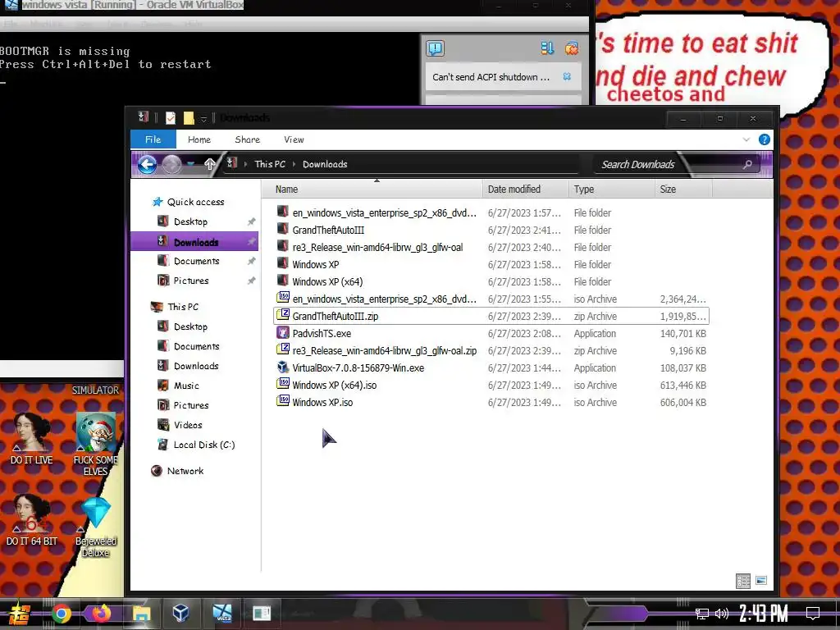
Task: Sort files by Size column
Action: coord(683,189)
